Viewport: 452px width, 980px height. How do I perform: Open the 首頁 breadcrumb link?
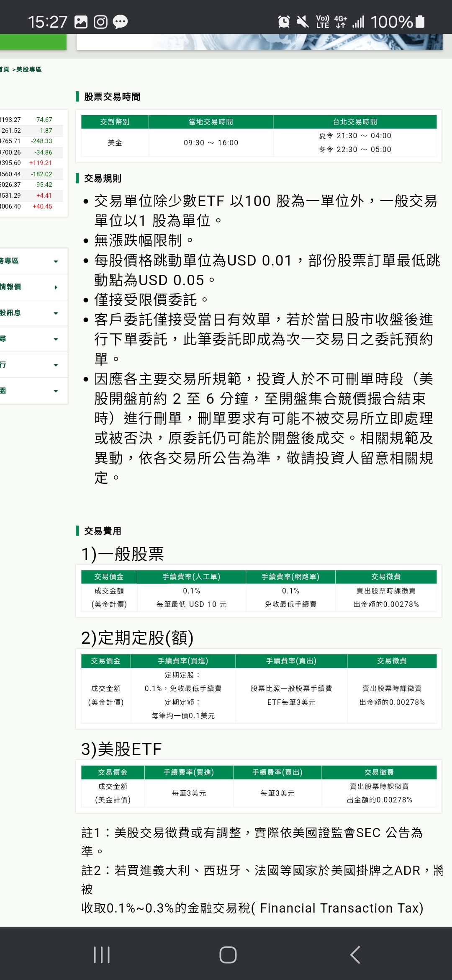(5, 69)
